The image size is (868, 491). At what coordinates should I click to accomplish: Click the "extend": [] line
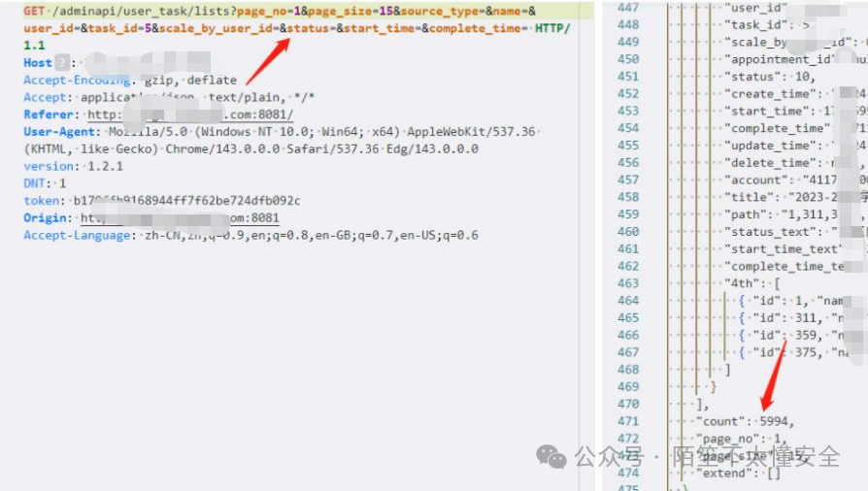[739, 473]
